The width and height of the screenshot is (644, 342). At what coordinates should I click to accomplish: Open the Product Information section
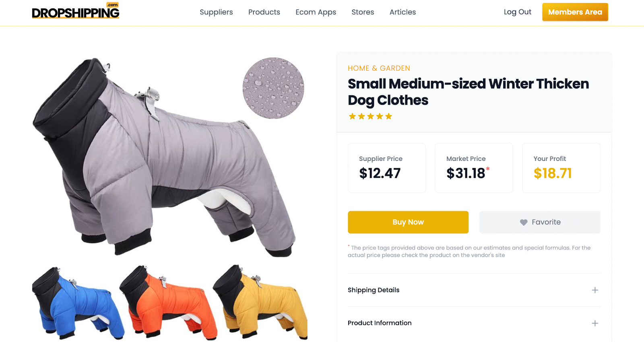point(474,323)
